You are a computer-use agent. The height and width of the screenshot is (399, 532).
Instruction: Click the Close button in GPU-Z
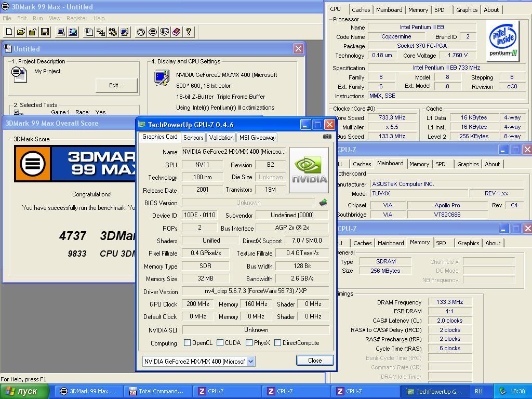click(314, 361)
